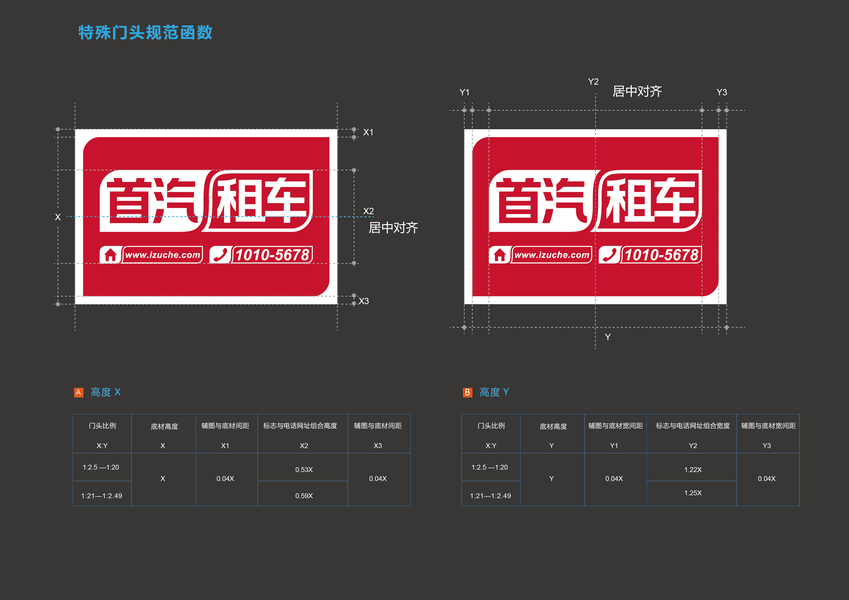Click www.izuche.com on the left signboard
The width and height of the screenshot is (849, 600).
[x=162, y=255]
